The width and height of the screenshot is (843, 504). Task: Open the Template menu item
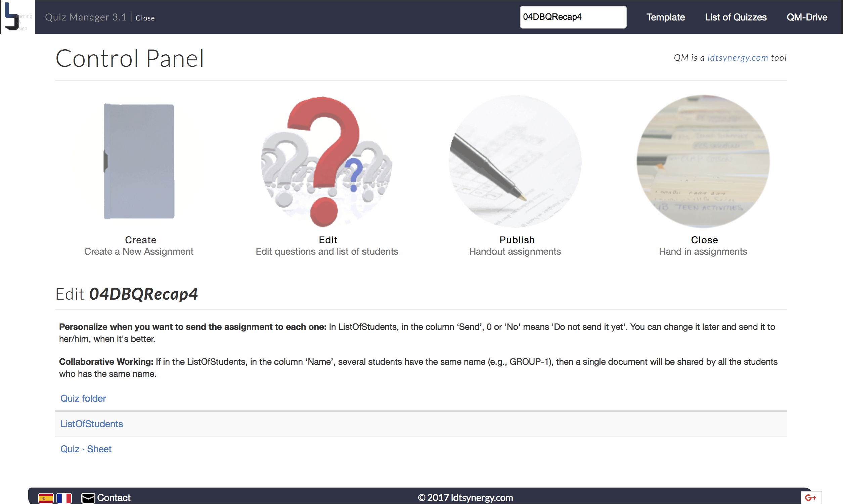click(665, 17)
